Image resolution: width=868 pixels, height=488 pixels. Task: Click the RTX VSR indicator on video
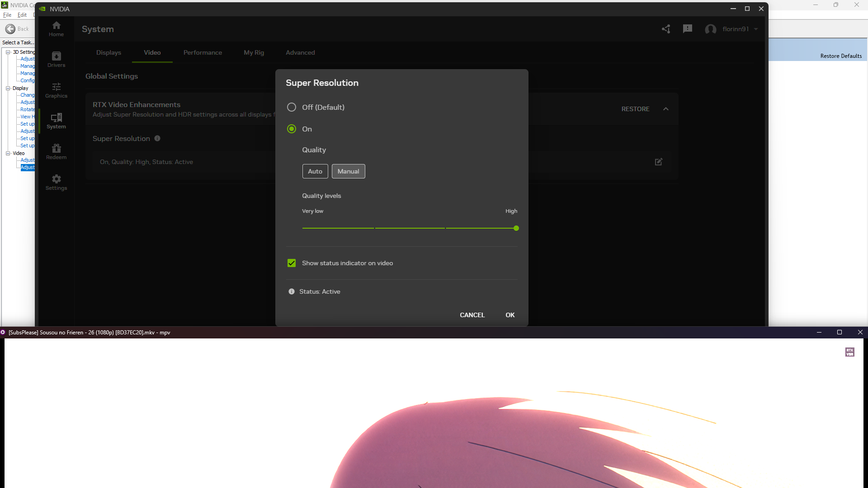point(849,352)
